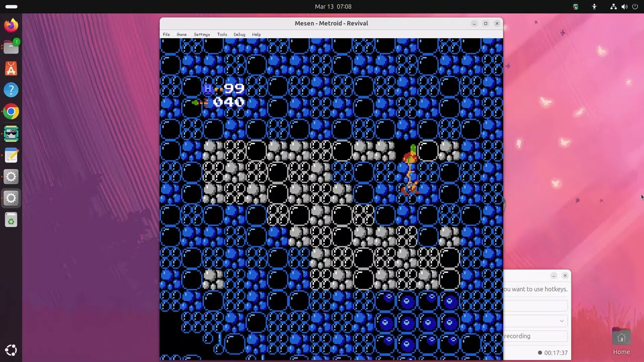
Task: Click the volume speaker icon
Action: pyautogui.click(x=624, y=7)
